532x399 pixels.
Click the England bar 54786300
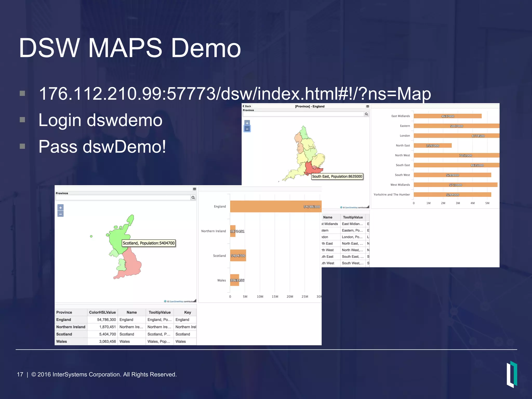pos(276,207)
